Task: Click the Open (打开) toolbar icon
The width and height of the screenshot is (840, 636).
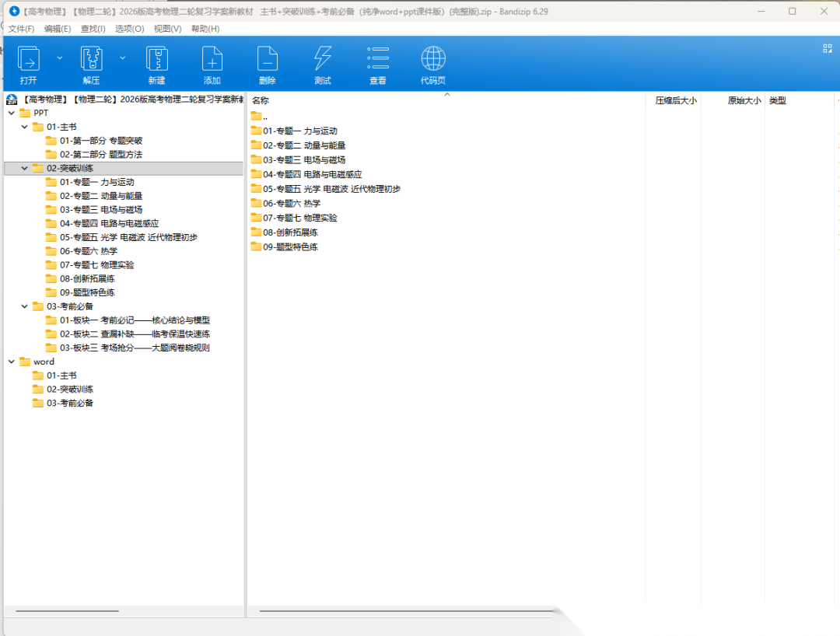Action: [29, 60]
